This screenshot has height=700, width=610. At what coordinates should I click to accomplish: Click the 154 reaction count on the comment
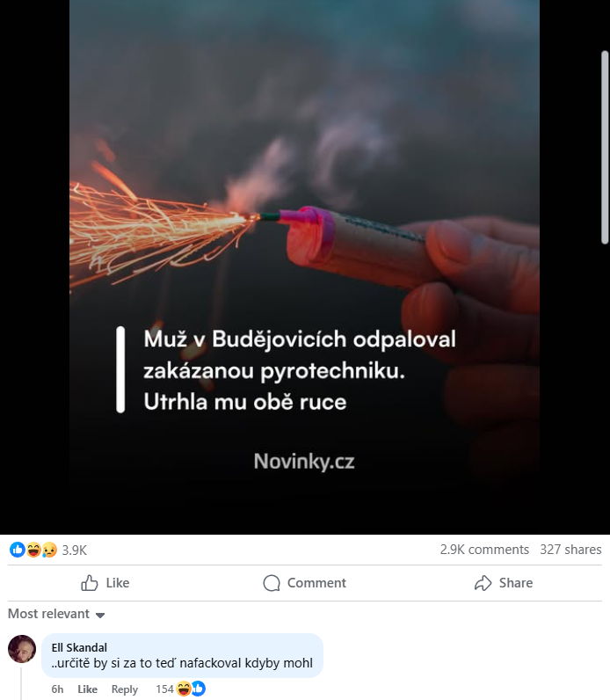click(164, 689)
